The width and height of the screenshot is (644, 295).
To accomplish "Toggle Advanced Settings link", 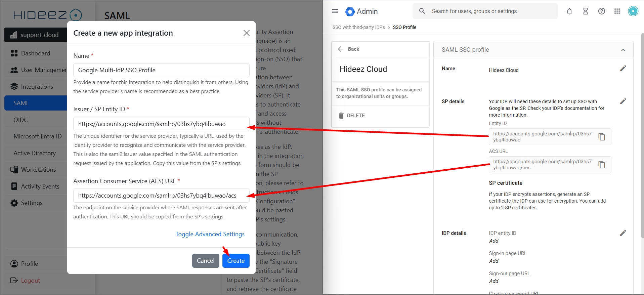I will tap(210, 234).
